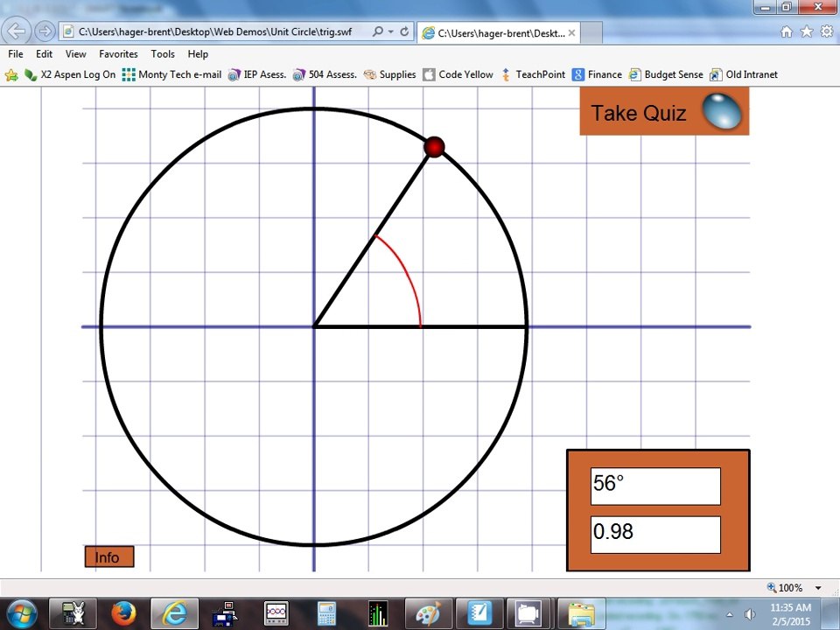
Task: Go back with the browser Back arrow
Action: pos(16,31)
